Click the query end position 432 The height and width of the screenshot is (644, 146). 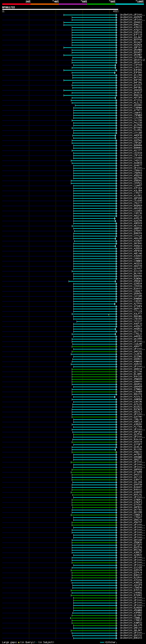[115, 11]
